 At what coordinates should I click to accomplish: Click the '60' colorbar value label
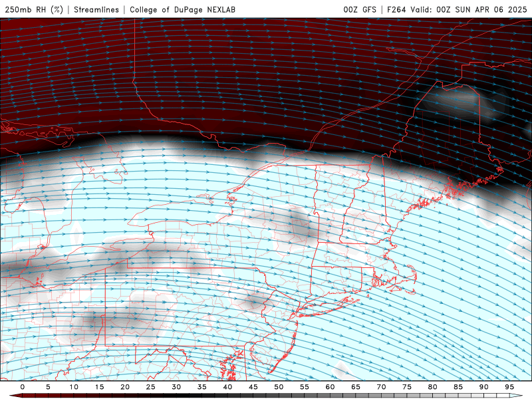pos(330,387)
